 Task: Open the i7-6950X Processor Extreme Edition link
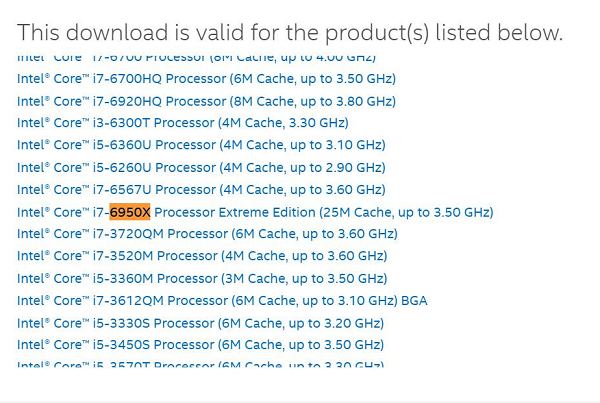point(255,212)
